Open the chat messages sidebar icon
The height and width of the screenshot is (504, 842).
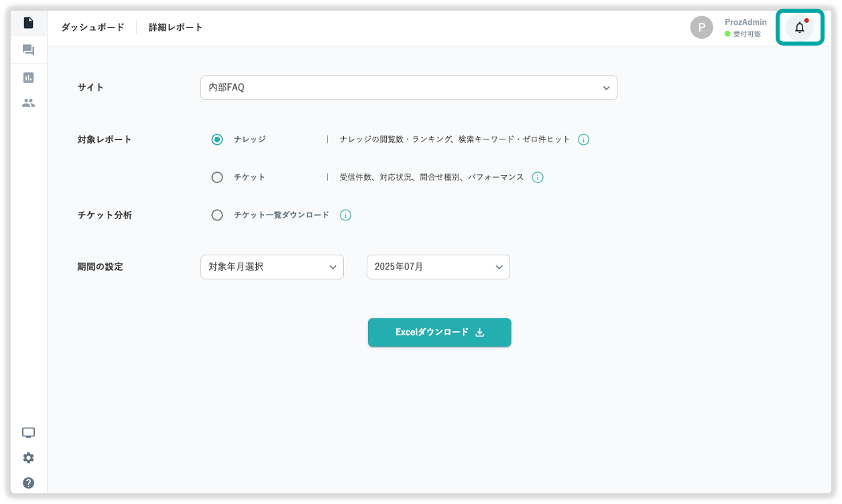click(x=28, y=50)
